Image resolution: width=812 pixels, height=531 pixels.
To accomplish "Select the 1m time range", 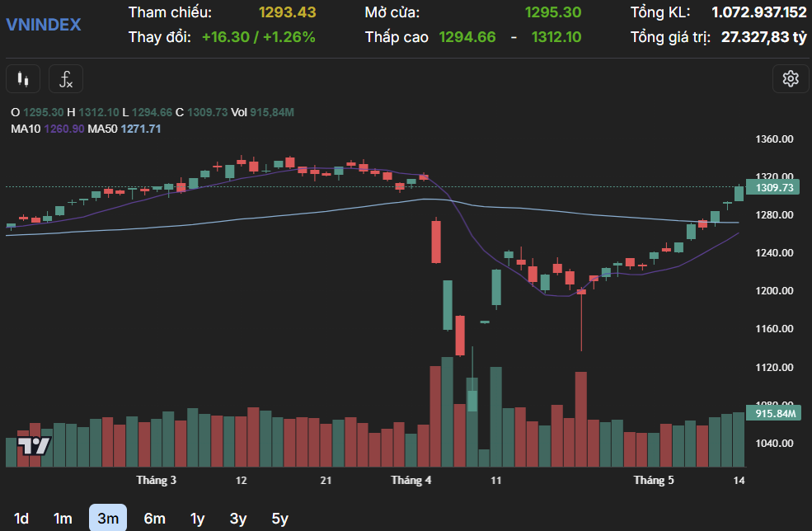I will tap(63, 518).
